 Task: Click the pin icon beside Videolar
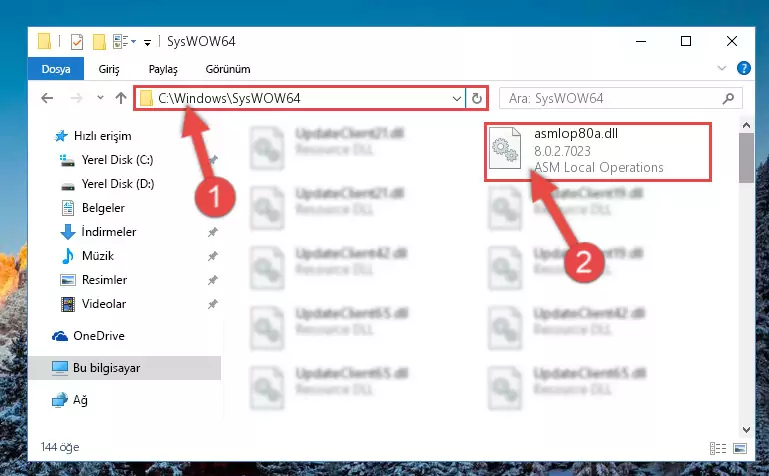pyautogui.click(x=212, y=304)
